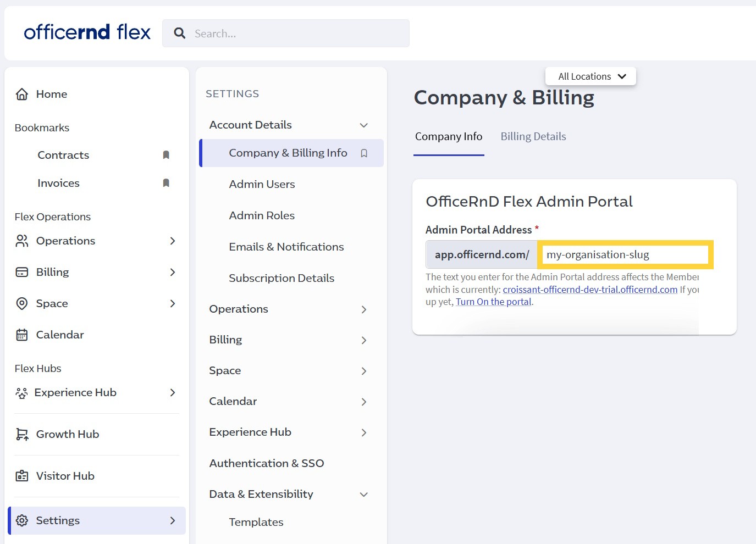Screen dimensions: 756x544
Task: Open Growth Hub using its cart icon
Action: tap(21, 434)
